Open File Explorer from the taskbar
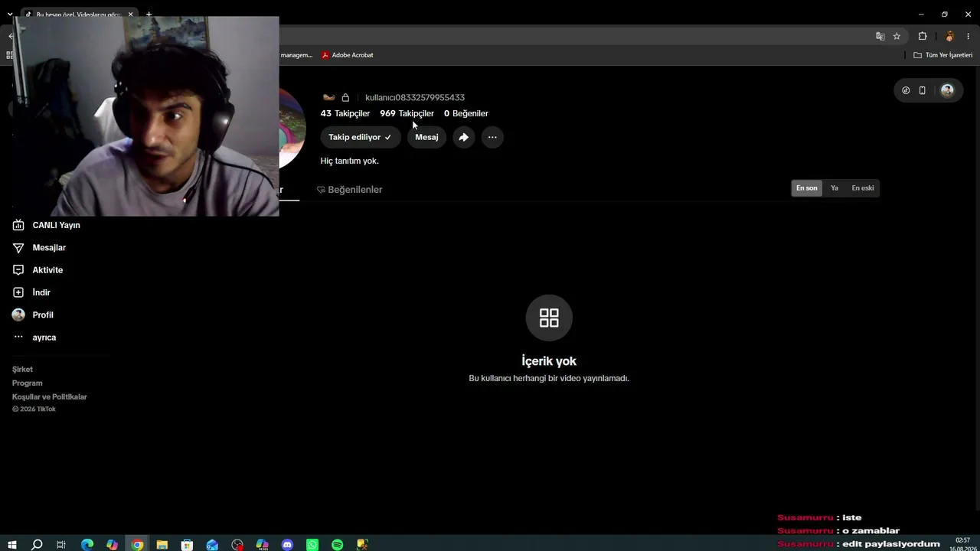Image resolution: width=980 pixels, height=551 pixels. click(162, 545)
